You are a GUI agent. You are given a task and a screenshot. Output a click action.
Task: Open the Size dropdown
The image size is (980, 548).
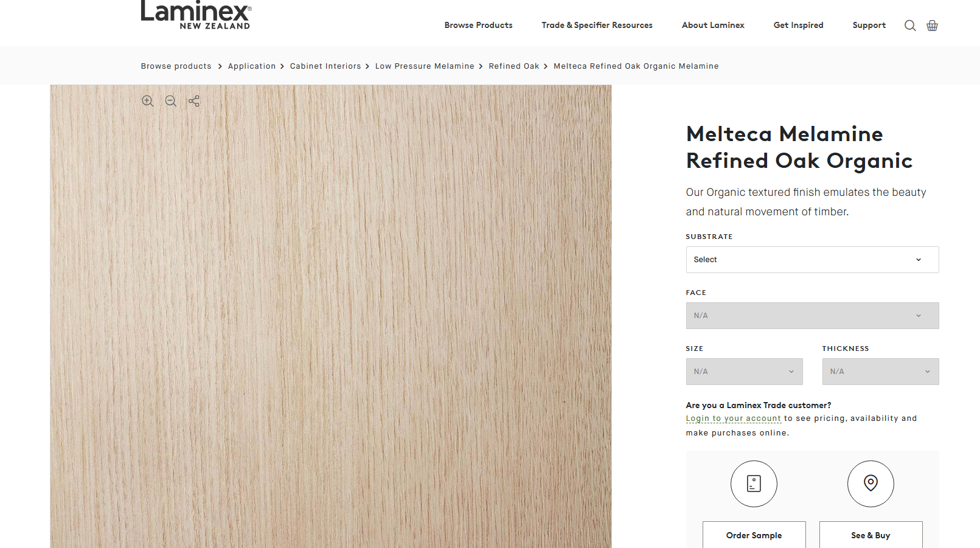click(x=744, y=372)
